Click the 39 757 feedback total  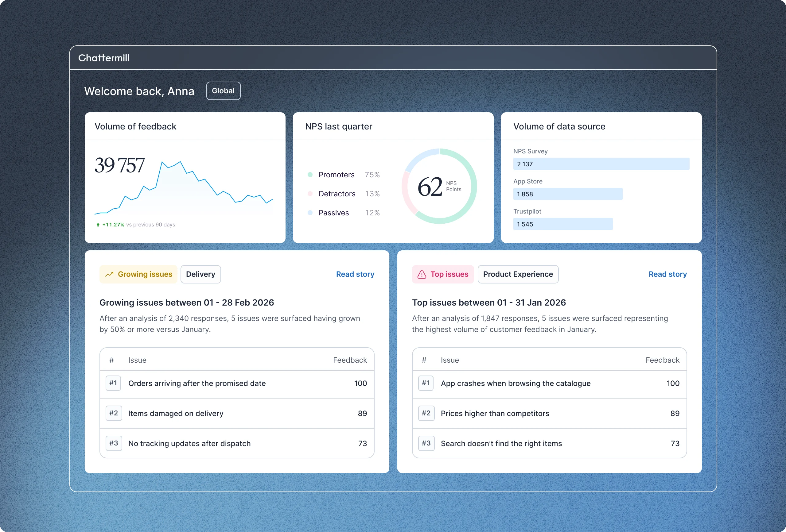coord(120,165)
